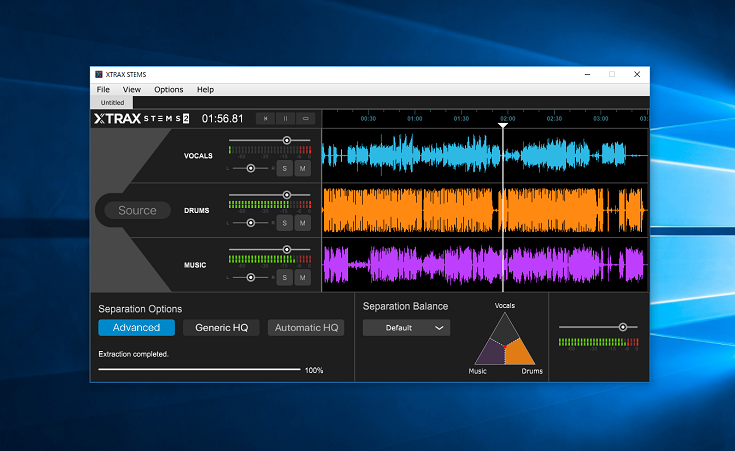The image size is (735, 451).
Task: Click the 100% progress value
Action: coord(314,370)
